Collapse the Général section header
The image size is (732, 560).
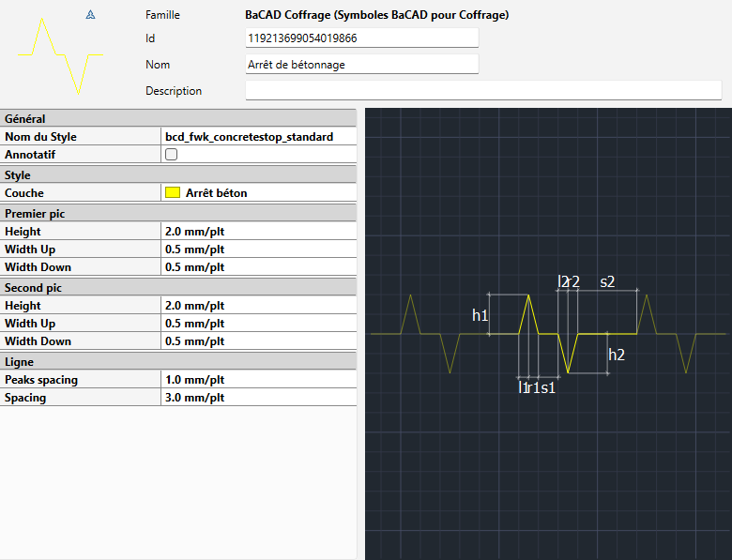178,119
